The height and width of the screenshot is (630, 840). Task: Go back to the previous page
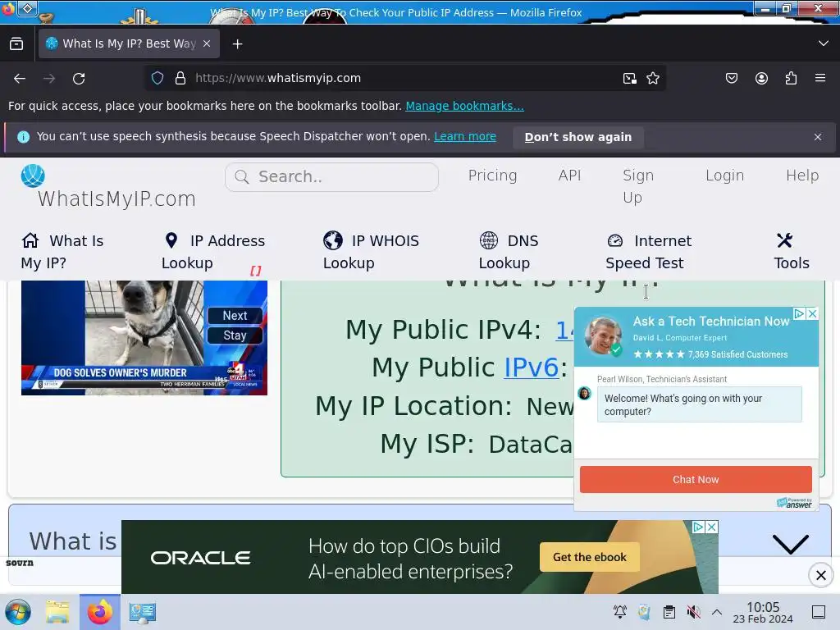coord(20,78)
